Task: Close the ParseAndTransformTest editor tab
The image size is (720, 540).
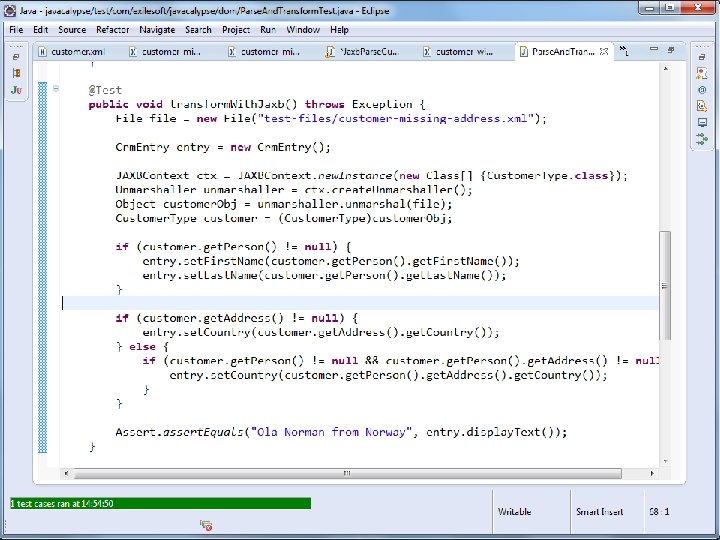Action: (x=604, y=51)
